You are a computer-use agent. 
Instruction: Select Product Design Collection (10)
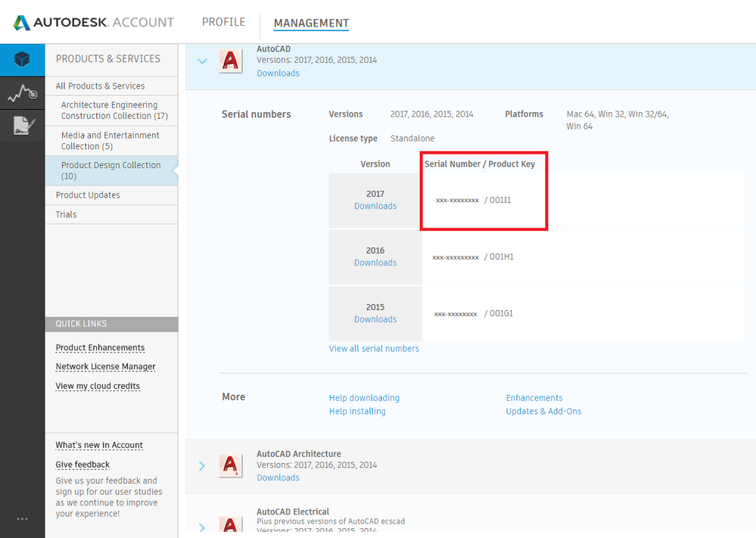coord(111,171)
